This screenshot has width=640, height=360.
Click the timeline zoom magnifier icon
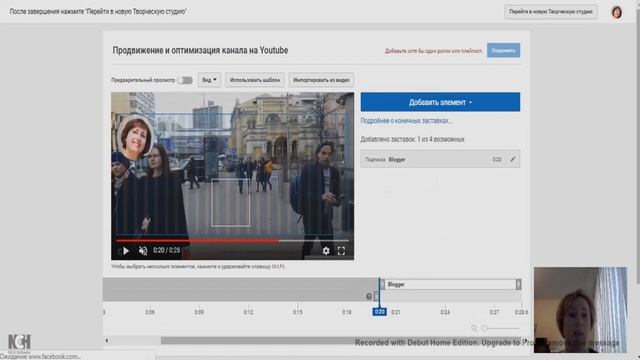click(x=474, y=328)
